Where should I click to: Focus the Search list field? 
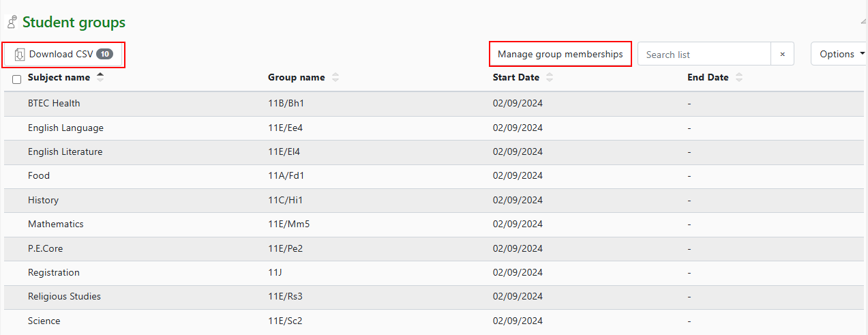click(x=704, y=54)
